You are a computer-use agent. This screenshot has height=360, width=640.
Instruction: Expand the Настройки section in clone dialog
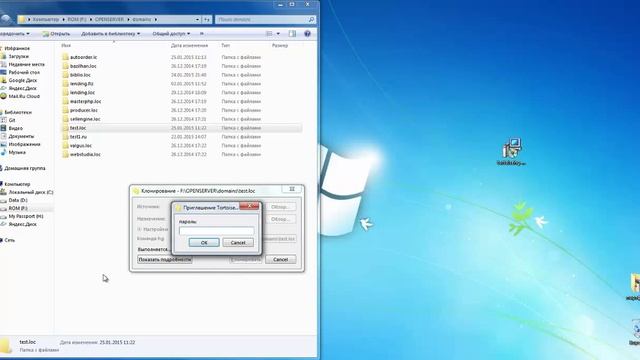139,229
